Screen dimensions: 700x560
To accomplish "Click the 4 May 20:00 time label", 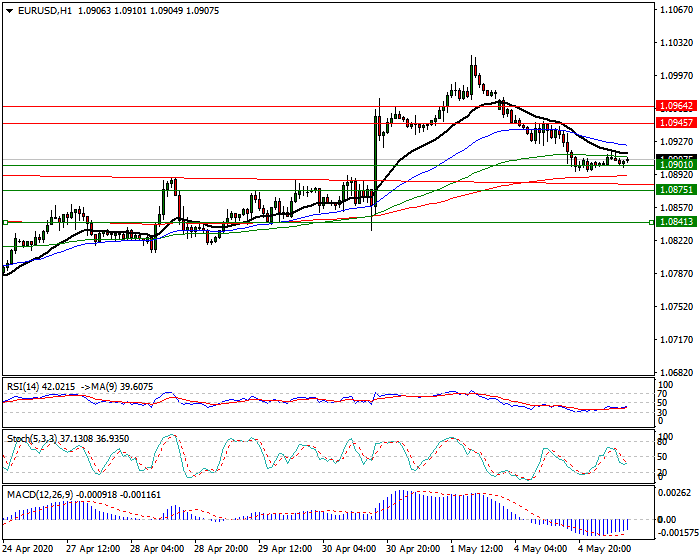I will [x=605, y=548].
